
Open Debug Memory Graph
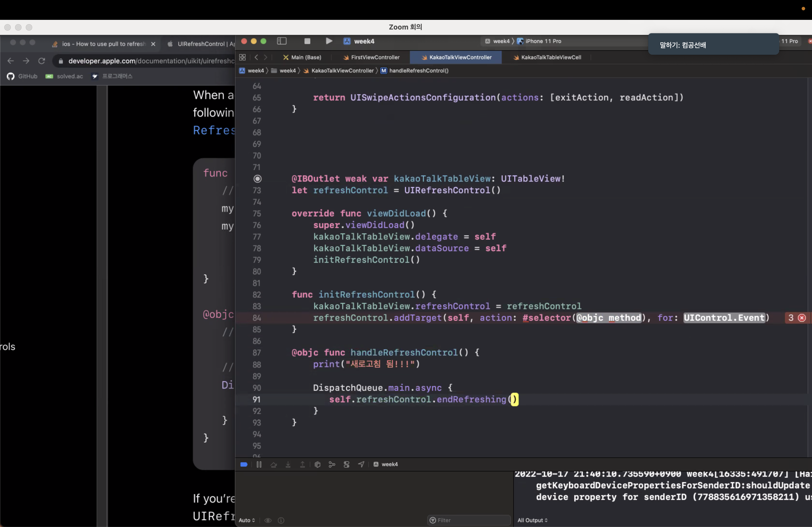tap(332, 464)
